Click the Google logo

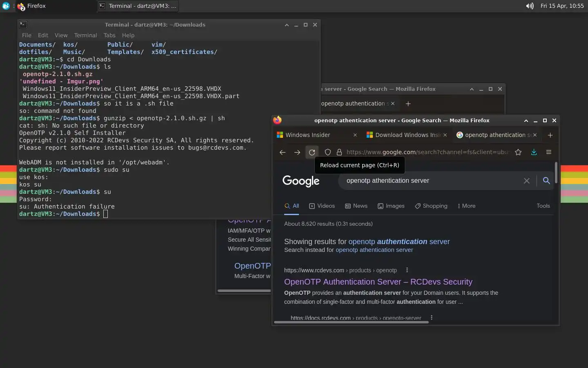click(301, 181)
